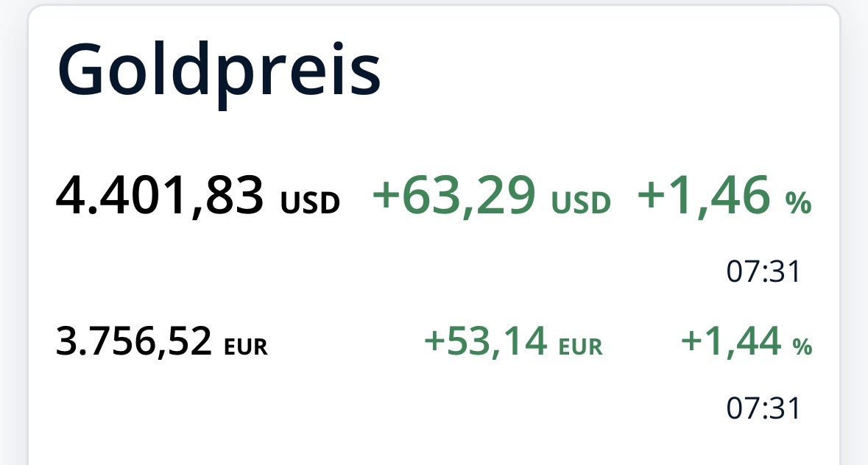Image resolution: width=868 pixels, height=465 pixels.
Task: Click the Goldpreis heading
Action: tap(219, 71)
